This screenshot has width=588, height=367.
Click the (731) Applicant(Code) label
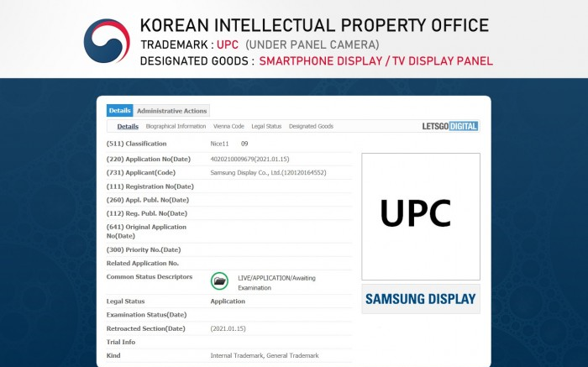click(141, 172)
